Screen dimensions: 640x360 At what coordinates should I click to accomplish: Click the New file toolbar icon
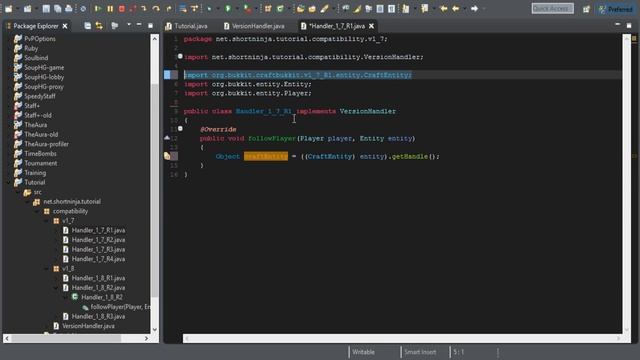point(8,8)
